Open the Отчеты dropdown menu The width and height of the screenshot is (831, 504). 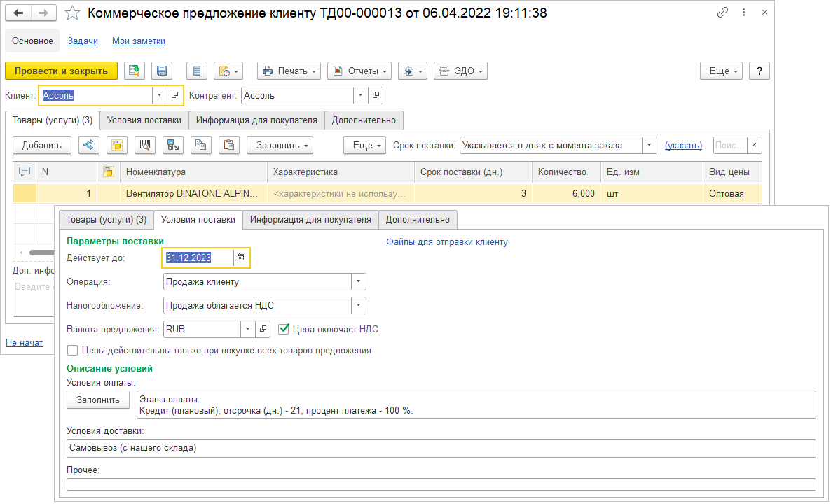[x=359, y=71]
